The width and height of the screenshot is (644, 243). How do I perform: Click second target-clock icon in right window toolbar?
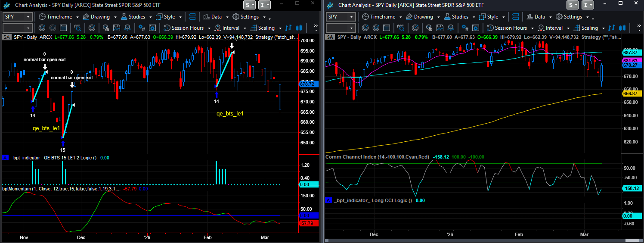pyautogui.click(x=376, y=28)
